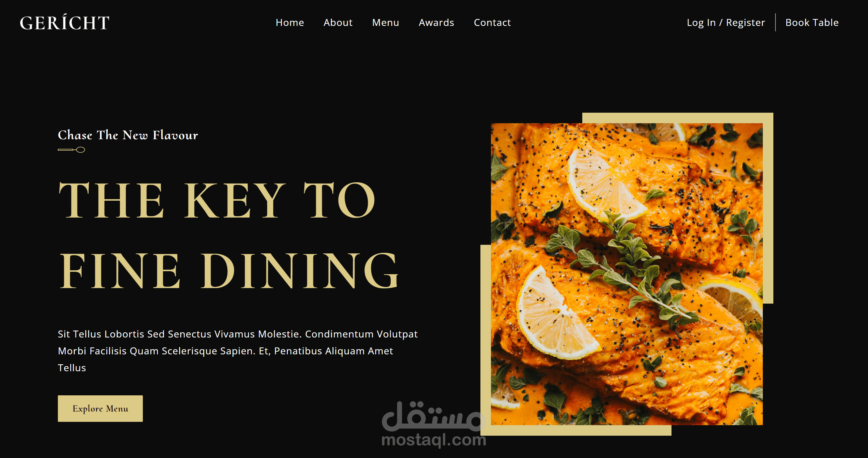Open the About page link

(338, 23)
